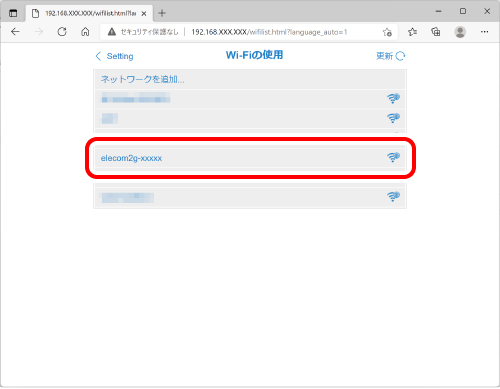Minimize the browser window

[x=439, y=11]
